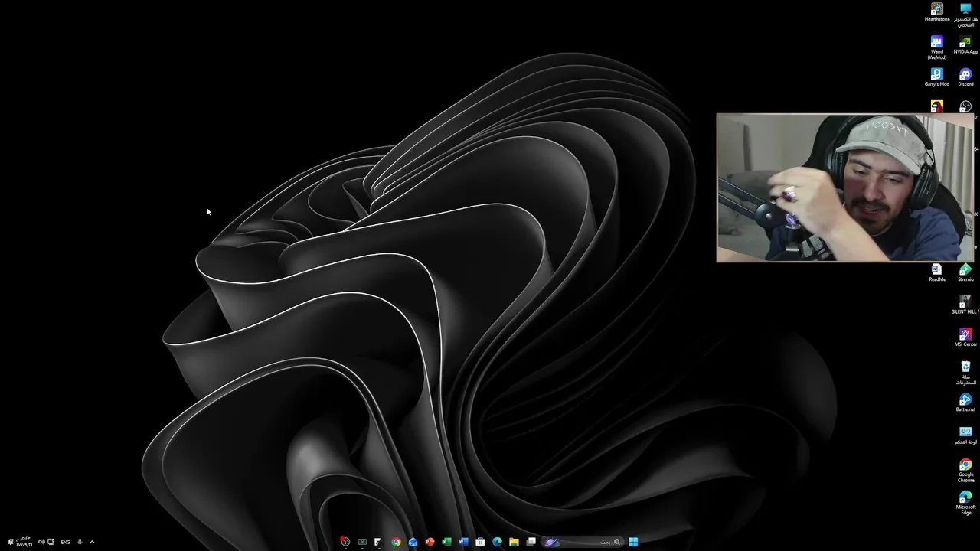The width and height of the screenshot is (980, 551).
Task: Open ReadMe document on desktop
Action: pos(936,272)
